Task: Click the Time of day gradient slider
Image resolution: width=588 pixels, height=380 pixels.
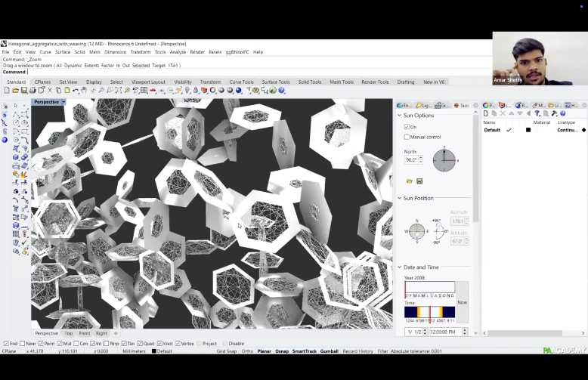Action: 429,312
